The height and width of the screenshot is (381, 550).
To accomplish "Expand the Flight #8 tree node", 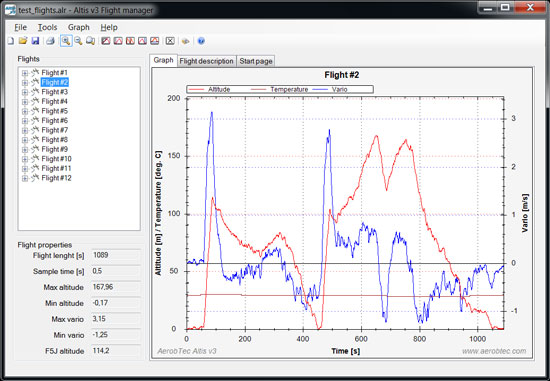I will point(25,140).
